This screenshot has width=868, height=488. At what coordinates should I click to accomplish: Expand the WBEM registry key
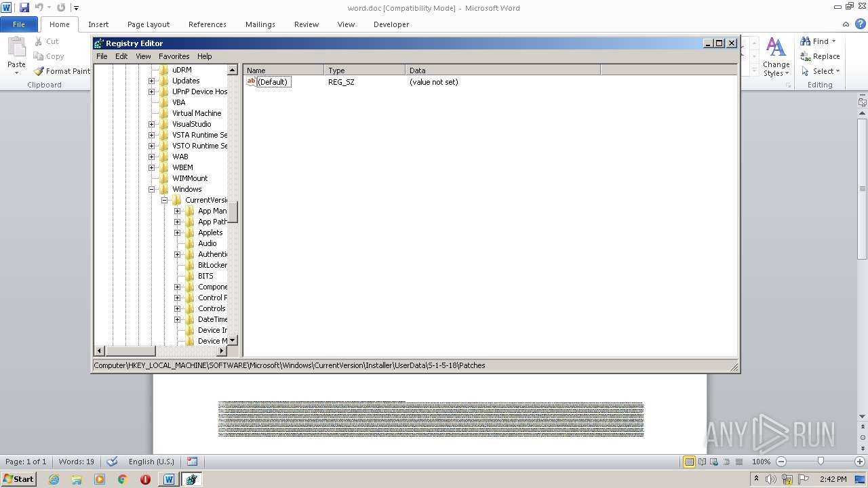point(152,167)
